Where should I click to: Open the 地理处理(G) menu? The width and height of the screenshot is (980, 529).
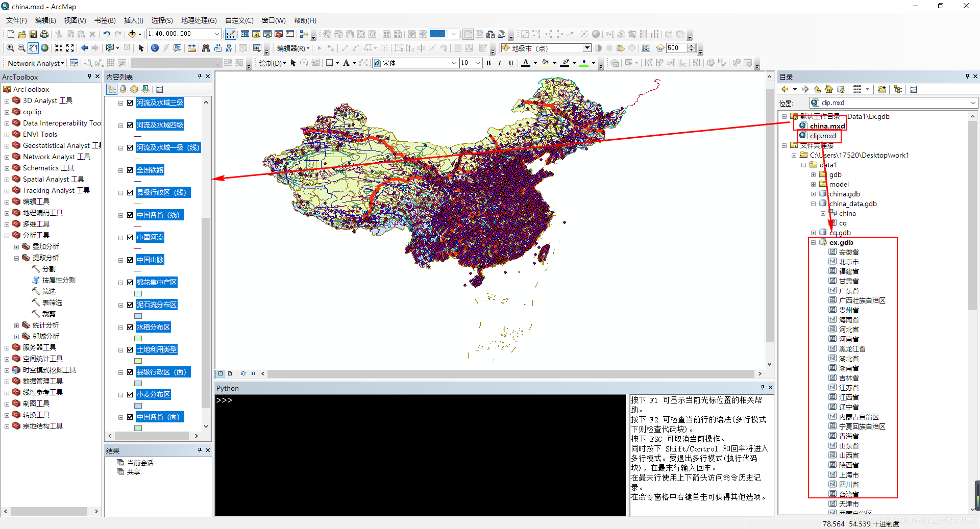pos(199,20)
